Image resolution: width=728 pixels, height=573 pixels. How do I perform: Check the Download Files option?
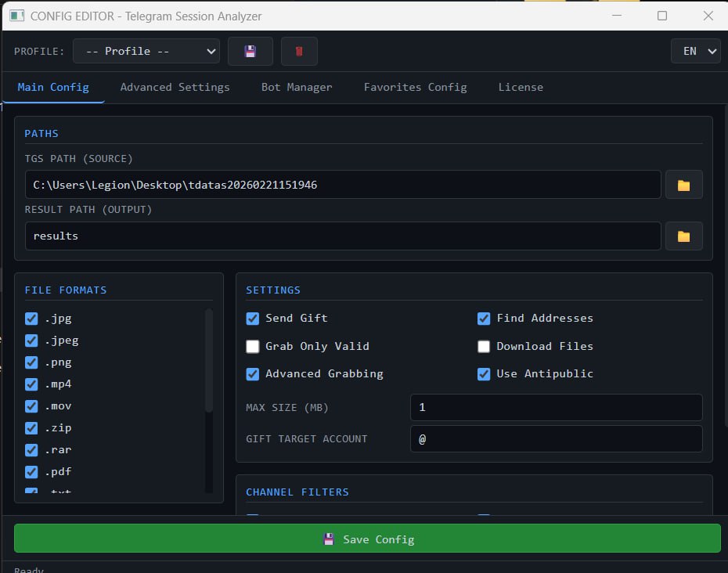tap(484, 347)
